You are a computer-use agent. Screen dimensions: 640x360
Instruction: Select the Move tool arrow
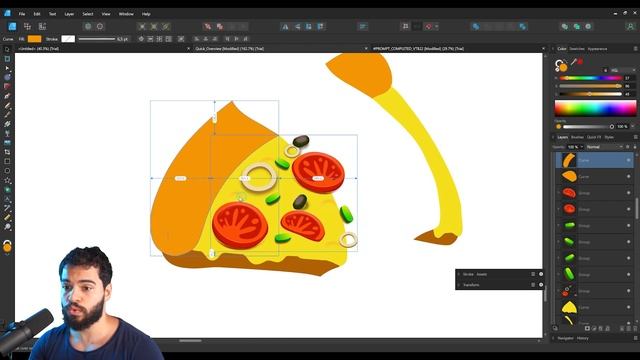7,49
